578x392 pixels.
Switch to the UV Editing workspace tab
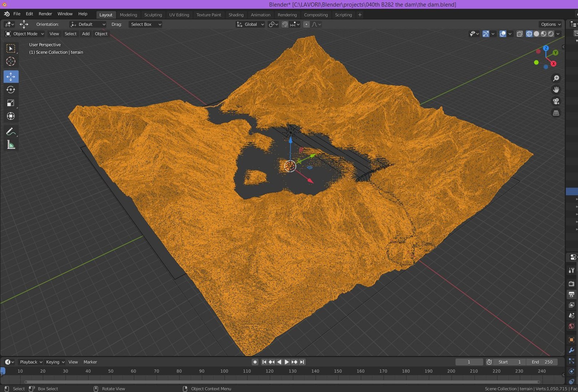[179, 15]
